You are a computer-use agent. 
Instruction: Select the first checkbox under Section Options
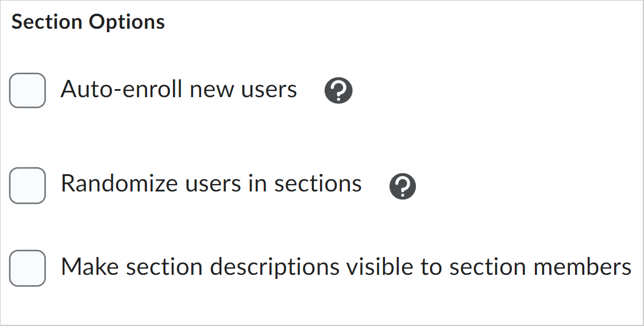click(28, 90)
